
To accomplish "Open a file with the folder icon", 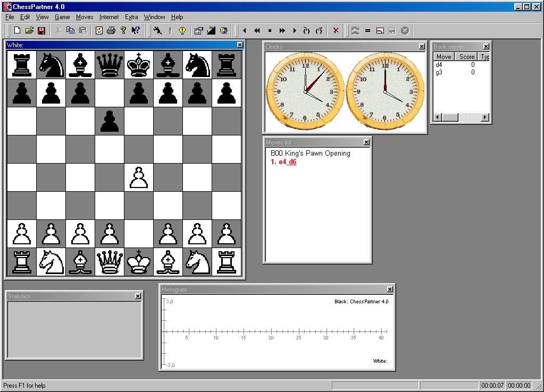I will (30, 30).
